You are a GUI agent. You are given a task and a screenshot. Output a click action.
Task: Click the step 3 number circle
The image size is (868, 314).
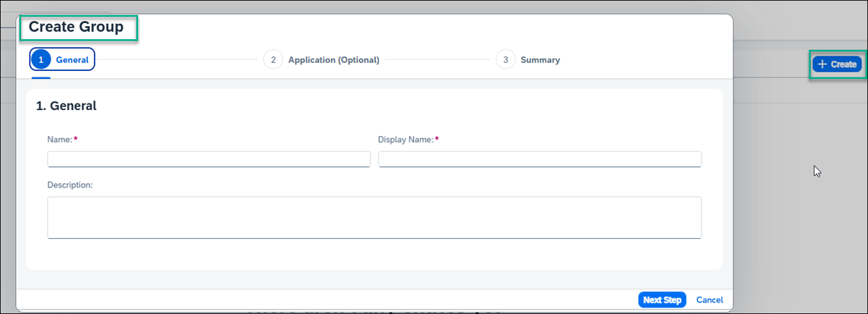point(506,60)
